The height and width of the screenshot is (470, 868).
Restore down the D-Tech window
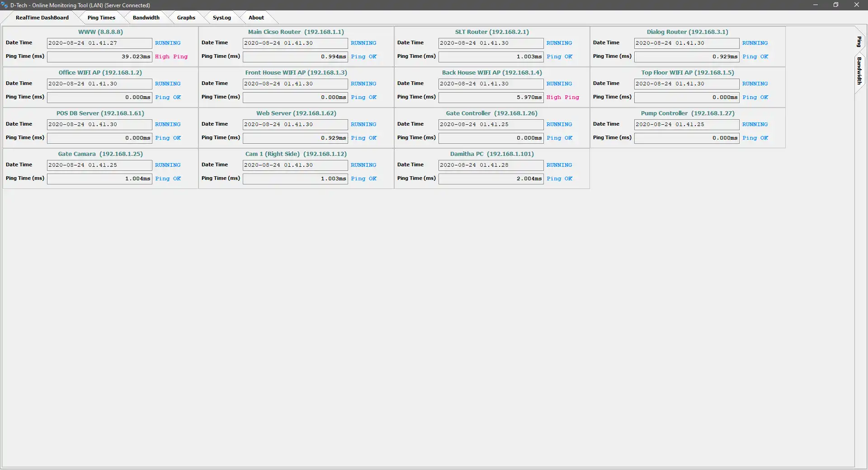(836, 5)
